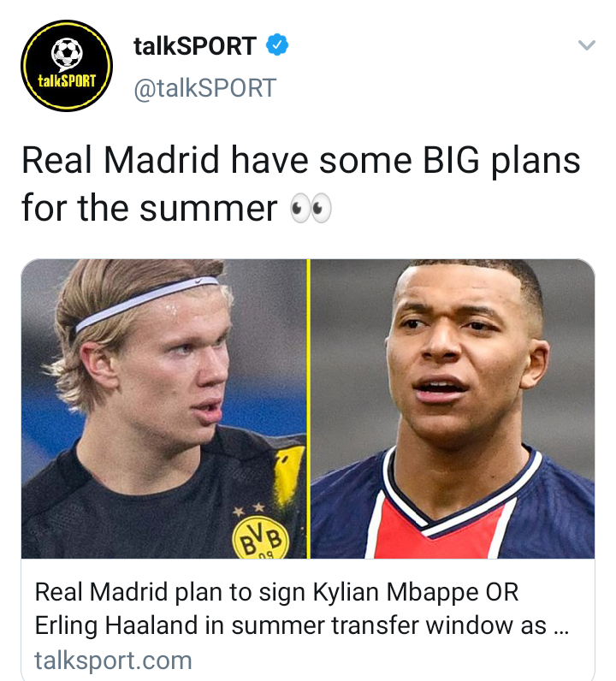616x681 pixels.
Task: Expand the tweet options chevron
Action: 586,44
